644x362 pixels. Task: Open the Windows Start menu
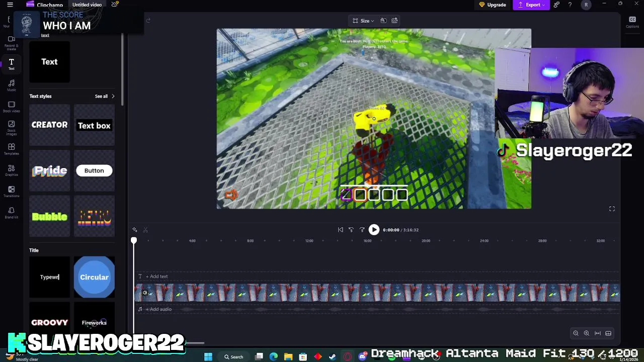(x=208, y=357)
